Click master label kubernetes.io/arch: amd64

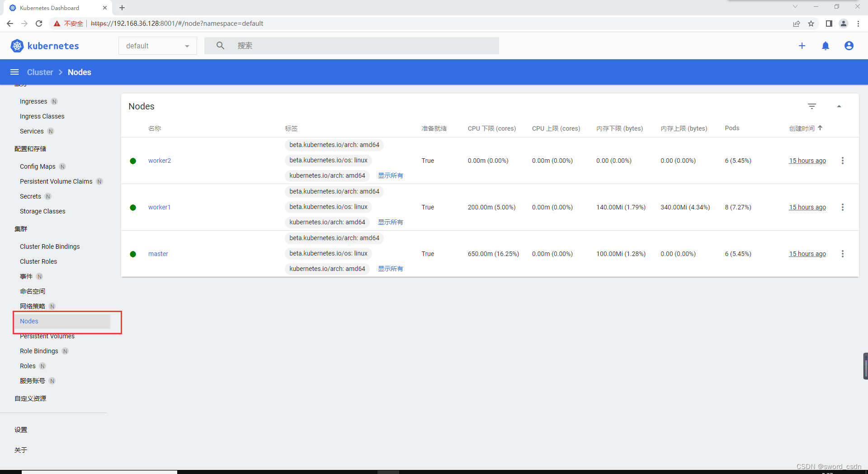coord(327,269)
